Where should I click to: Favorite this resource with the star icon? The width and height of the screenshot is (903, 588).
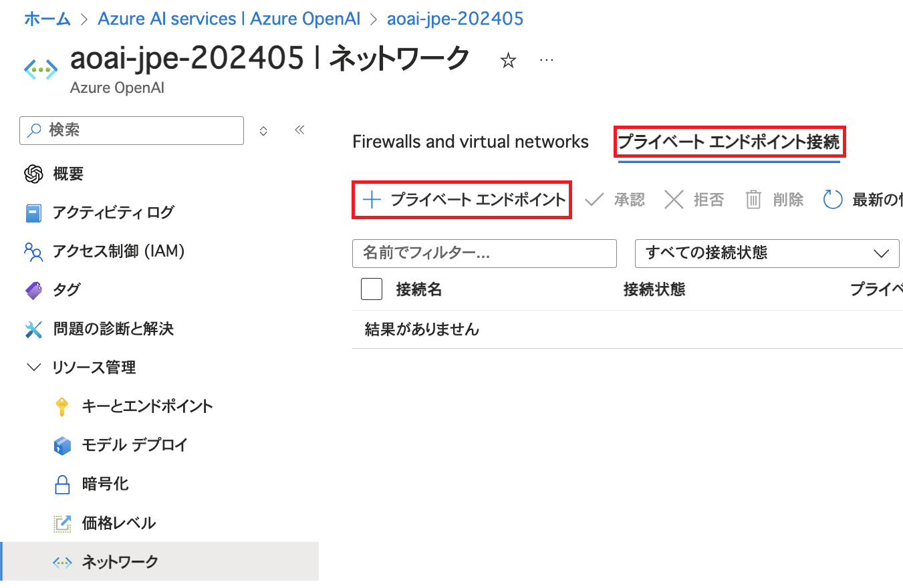pyautogui.click(x=509, y=61)
